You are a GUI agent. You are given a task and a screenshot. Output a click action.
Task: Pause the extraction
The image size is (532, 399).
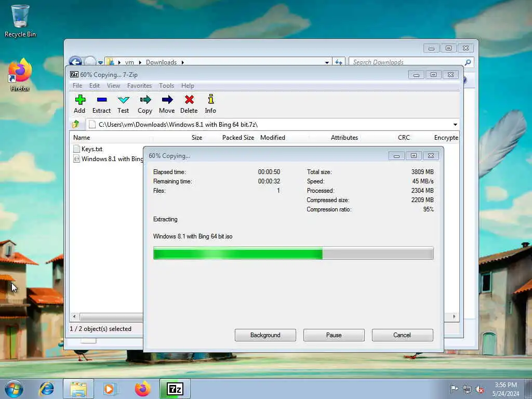tap(334, 335)
